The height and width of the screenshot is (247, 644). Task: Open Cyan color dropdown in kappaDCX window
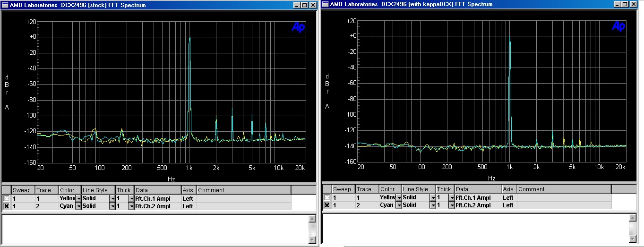(x=399, y=205)
